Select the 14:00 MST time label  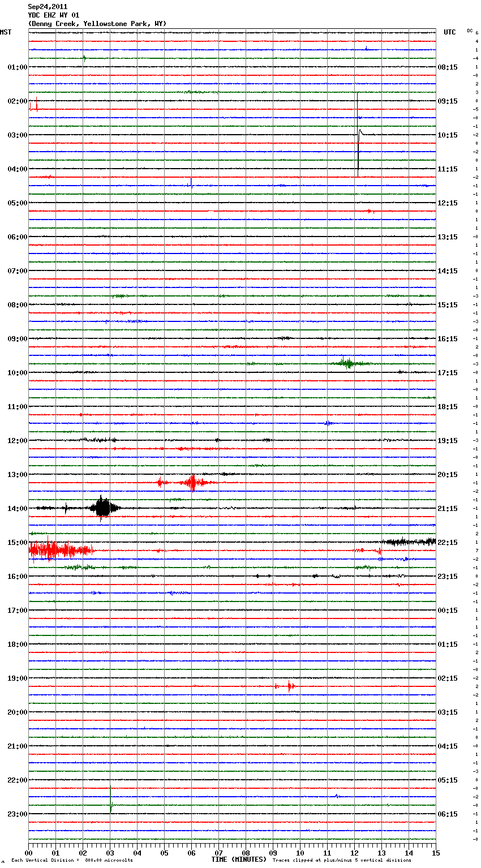[17, 509]
